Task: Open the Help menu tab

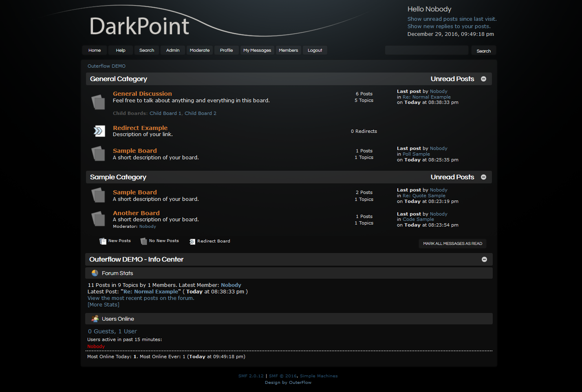Action: 121,50
